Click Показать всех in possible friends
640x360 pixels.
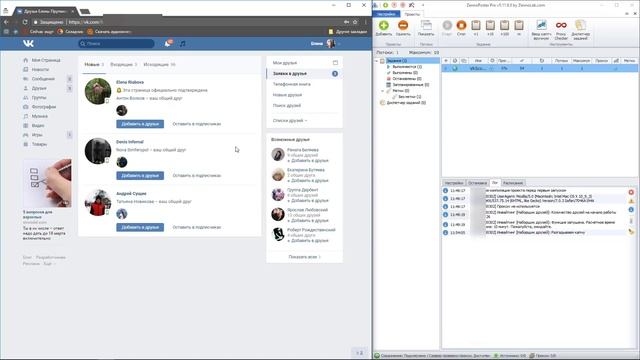304,257
